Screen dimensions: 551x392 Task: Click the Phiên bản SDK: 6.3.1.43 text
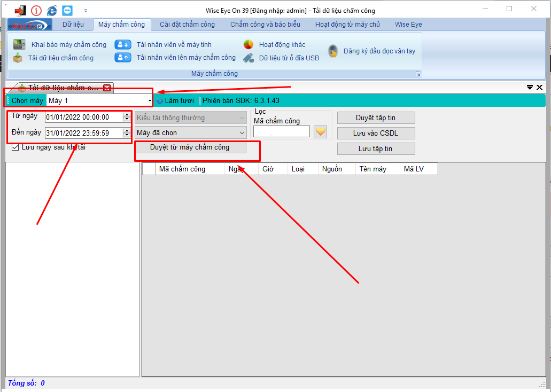(241, 101)
